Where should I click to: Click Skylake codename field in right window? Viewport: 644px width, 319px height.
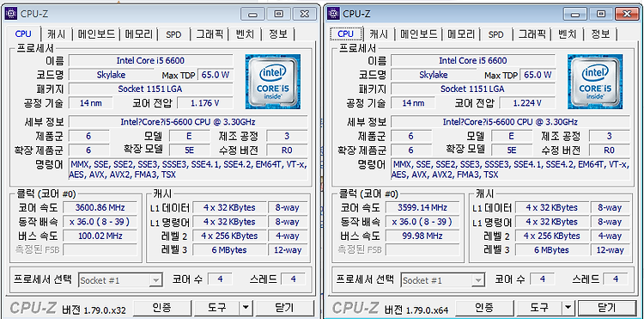[x=434, y=75]
